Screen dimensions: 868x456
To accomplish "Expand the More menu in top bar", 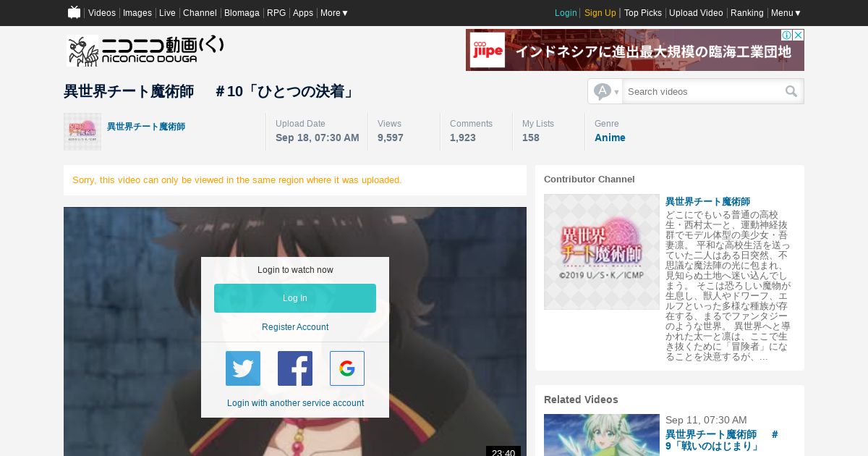I will [334, 13].
